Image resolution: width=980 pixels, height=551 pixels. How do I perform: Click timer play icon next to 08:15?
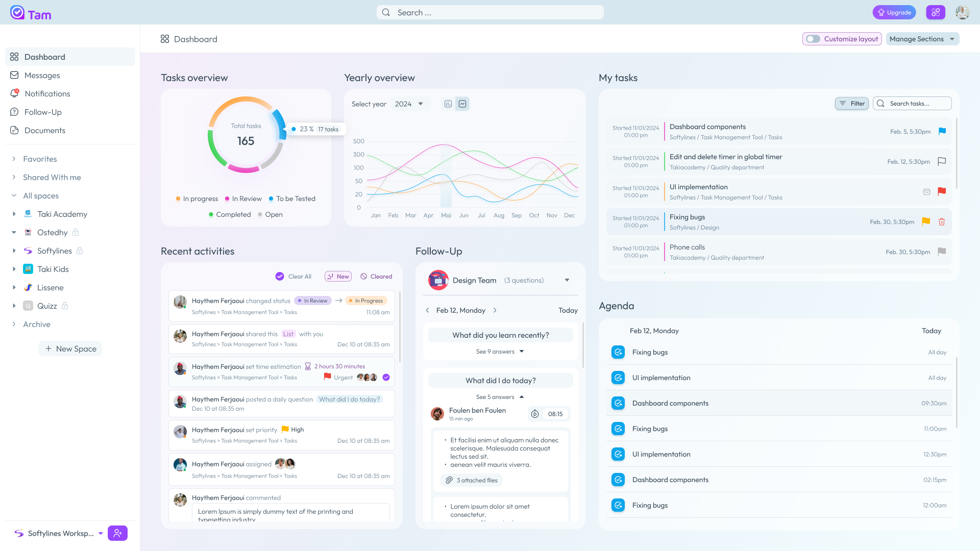pyautogui.click(x=535, y=414)
